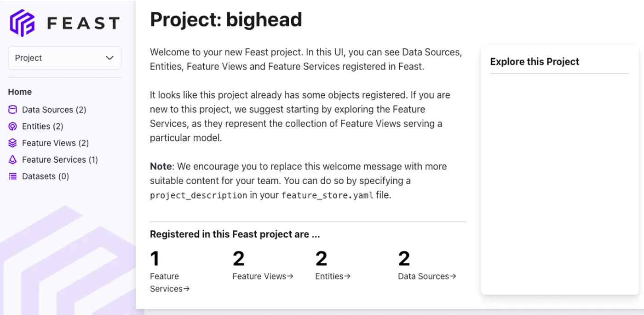Visit the Data Sources→ summary link

coord(427,276)
